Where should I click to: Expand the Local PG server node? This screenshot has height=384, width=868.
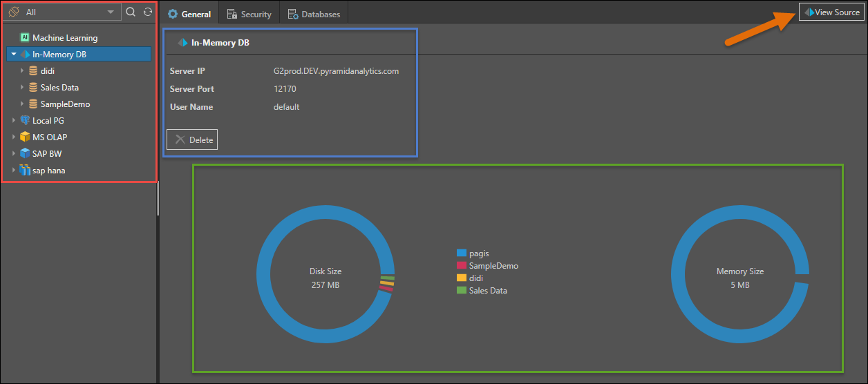pyautogui.click(x=14, y=120)
